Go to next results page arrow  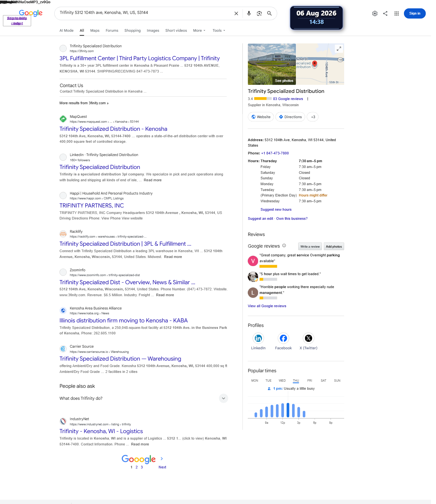click(x=162, y=459)
